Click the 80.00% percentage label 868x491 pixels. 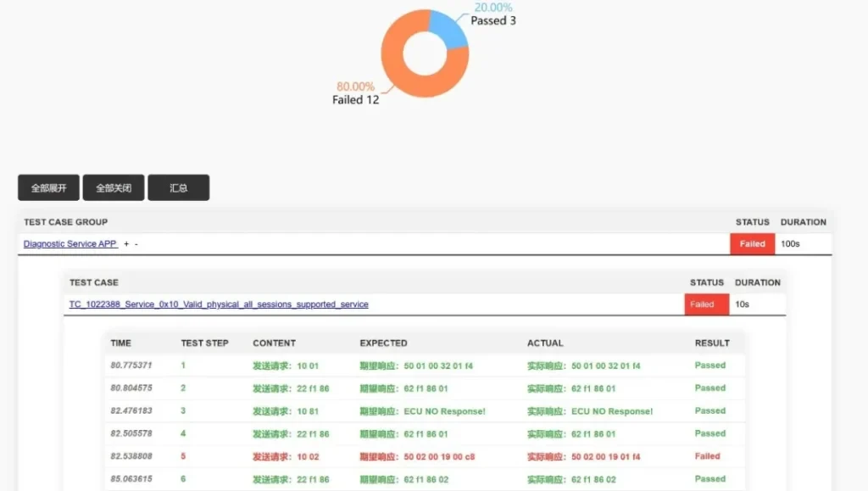pyautogui.click(x=355, y=86)
